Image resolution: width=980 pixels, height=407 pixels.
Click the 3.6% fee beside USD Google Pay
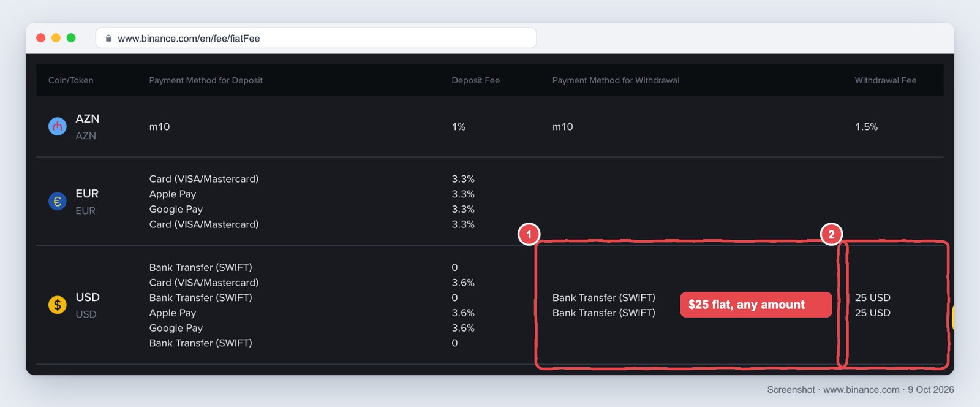coord(463,329)
